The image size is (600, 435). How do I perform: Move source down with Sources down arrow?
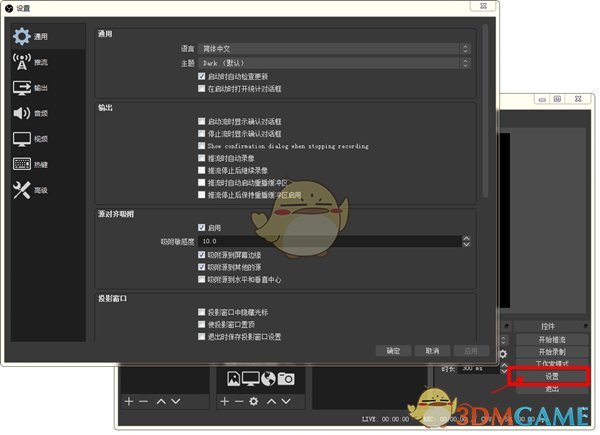pyautogui.click(x=286, y=401)
